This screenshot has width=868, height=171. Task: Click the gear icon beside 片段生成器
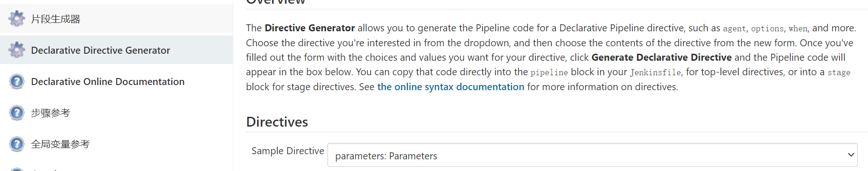[x=17, y=19]
